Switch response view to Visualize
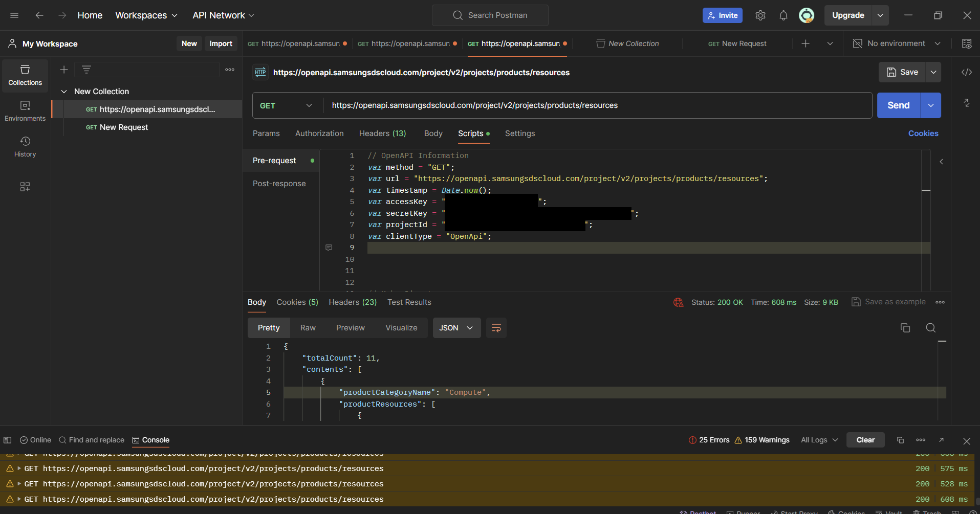Viewport: 980px width, 514px height. (x=401, y=328)
